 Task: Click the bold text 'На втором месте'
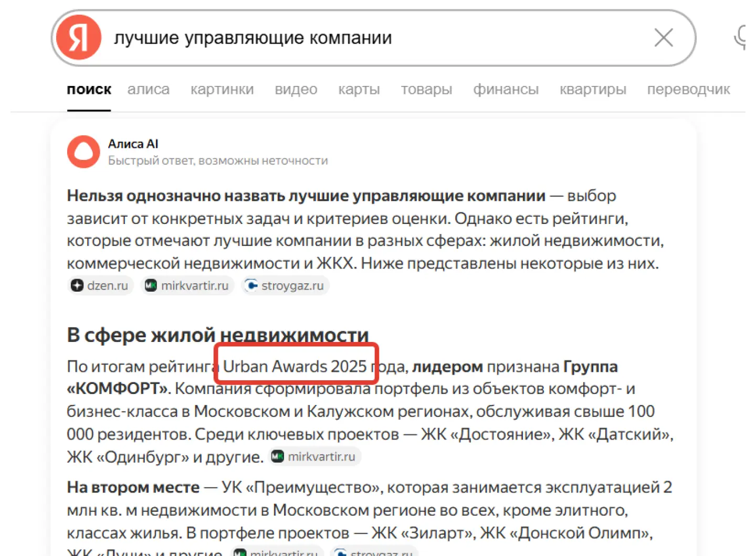pos(133,487)
